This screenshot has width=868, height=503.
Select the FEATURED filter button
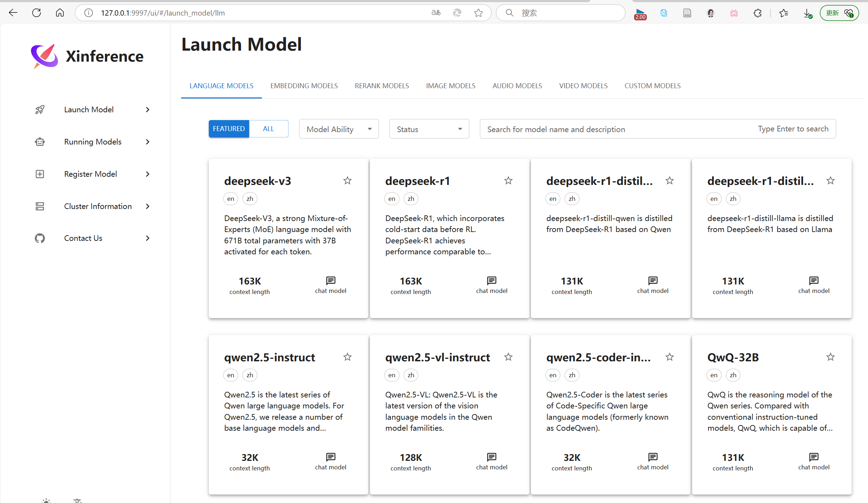(x=229, y=129)
